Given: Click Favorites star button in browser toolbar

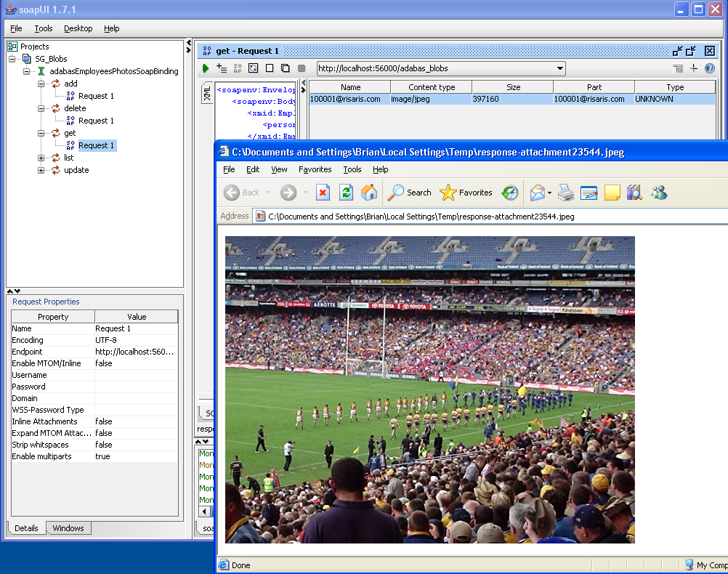Looking at the screenshot, I should (x=466, y=193).
